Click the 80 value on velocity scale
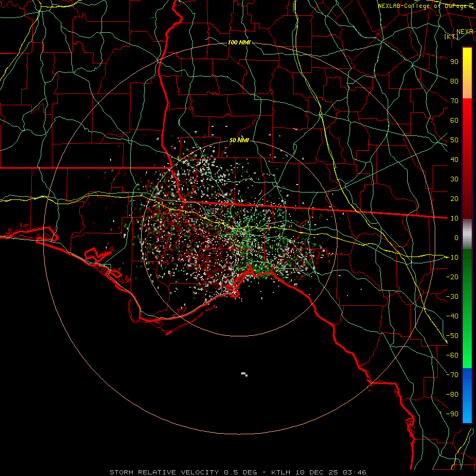 click(x=454, y=81)
